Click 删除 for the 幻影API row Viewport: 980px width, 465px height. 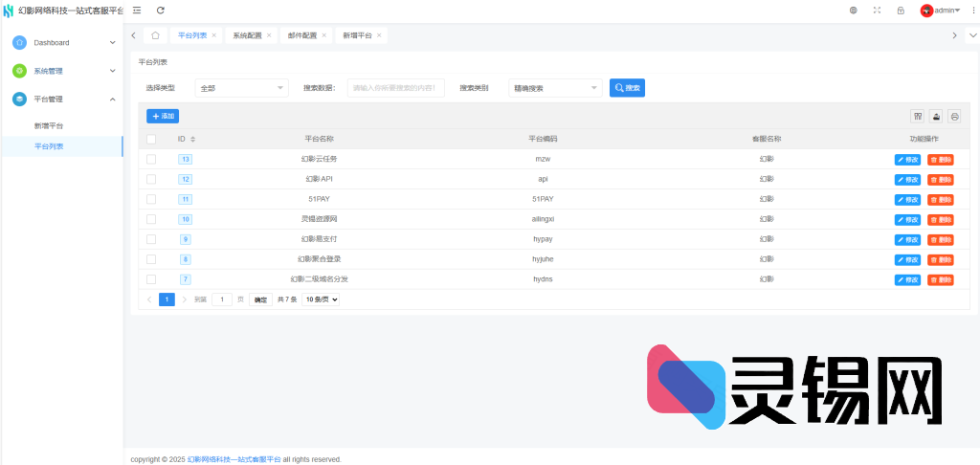pos(941,179)
